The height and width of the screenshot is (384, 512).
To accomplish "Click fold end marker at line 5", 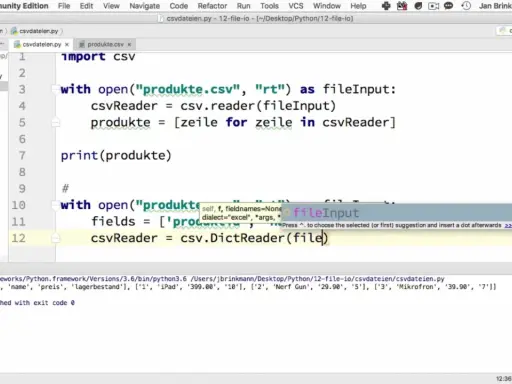I will (55, 123).
